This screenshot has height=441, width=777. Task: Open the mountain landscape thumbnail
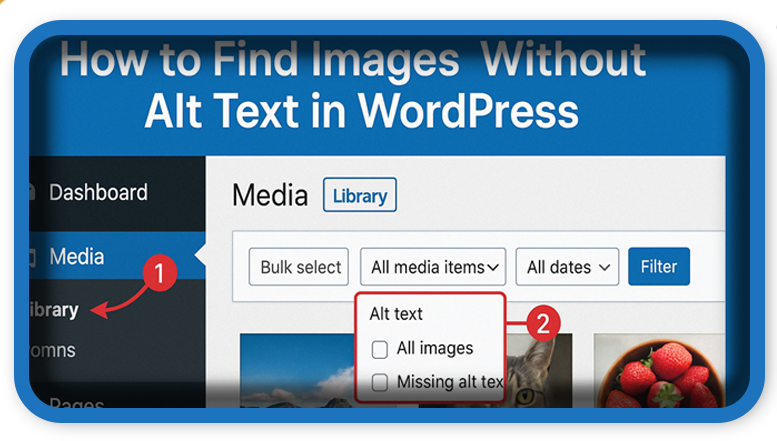pyautogui.click(x=297, y=371)
